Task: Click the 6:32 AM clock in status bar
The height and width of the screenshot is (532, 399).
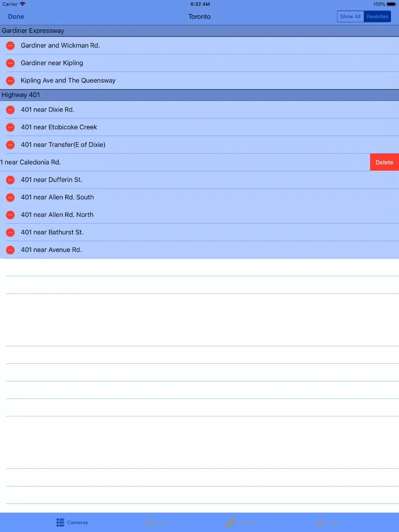Action: 200,4
